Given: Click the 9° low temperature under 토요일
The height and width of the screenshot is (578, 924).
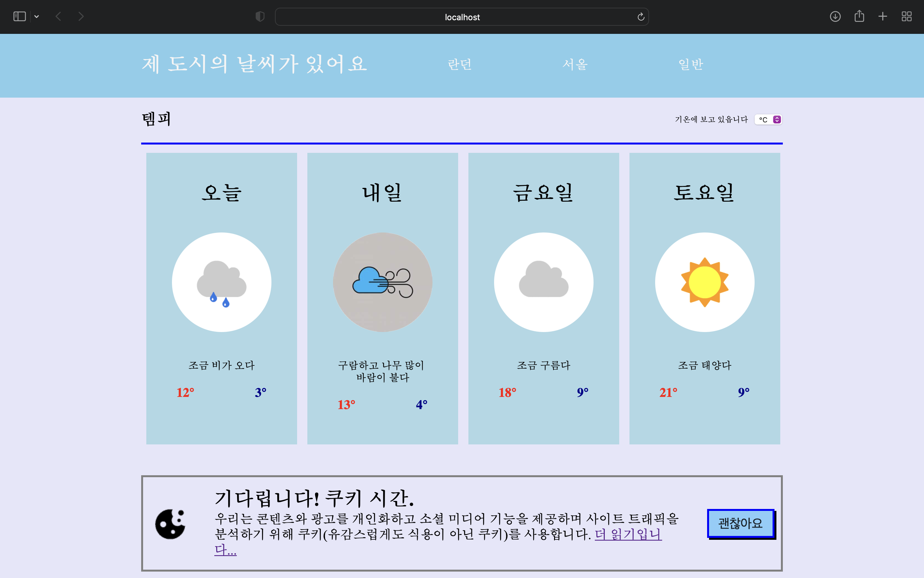Looking at the screenshot, I should point(744,393).
